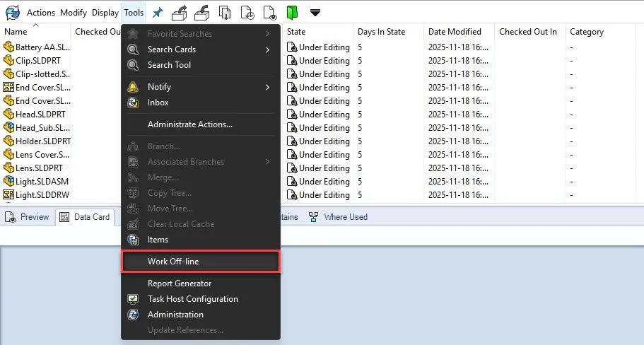The height and width of the screenshot is (345, 644).
Task: Select the Clip-slotted.S.. file
Action: pos(36,74)
